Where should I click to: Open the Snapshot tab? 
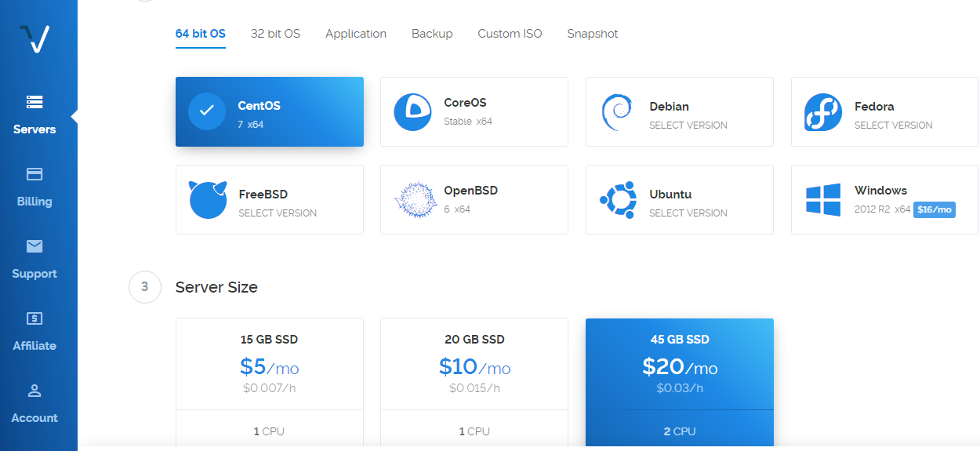(593, 34)
